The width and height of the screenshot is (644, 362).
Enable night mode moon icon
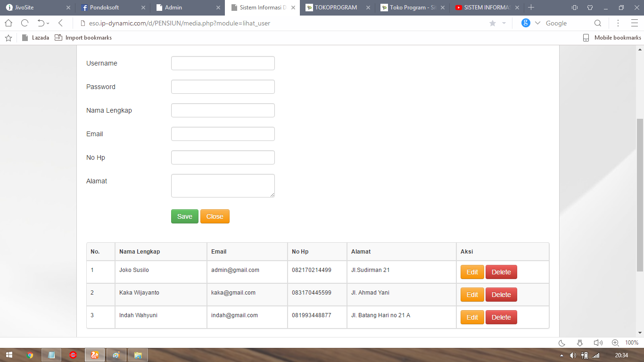point(562,343)
